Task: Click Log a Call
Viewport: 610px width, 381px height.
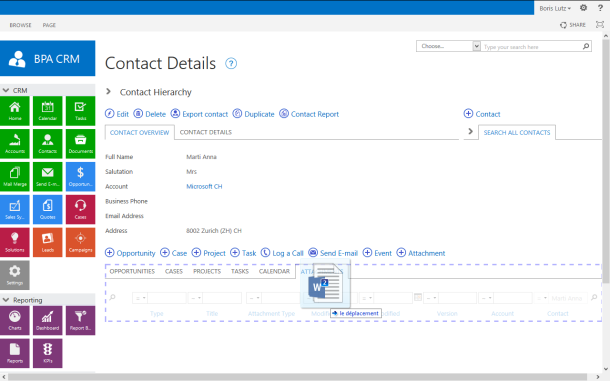Action: (x=282, y=253)
